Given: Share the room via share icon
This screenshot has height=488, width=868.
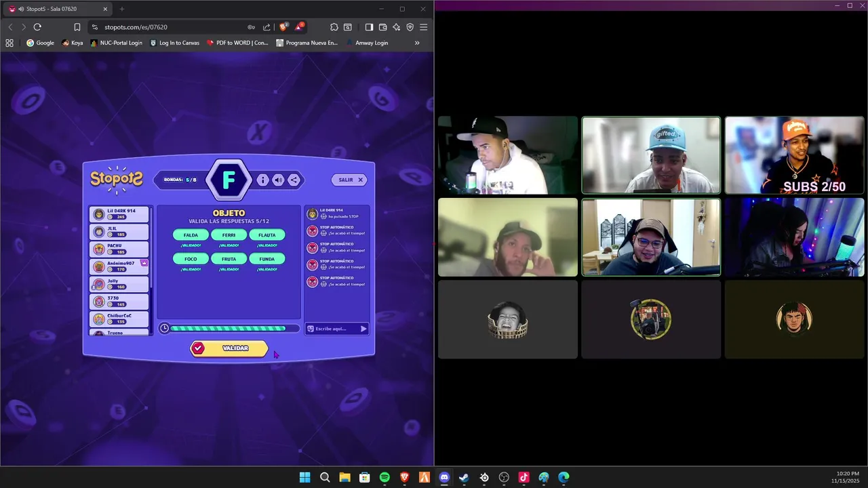Looking at the screenshot, I should [x=294, y=180].
